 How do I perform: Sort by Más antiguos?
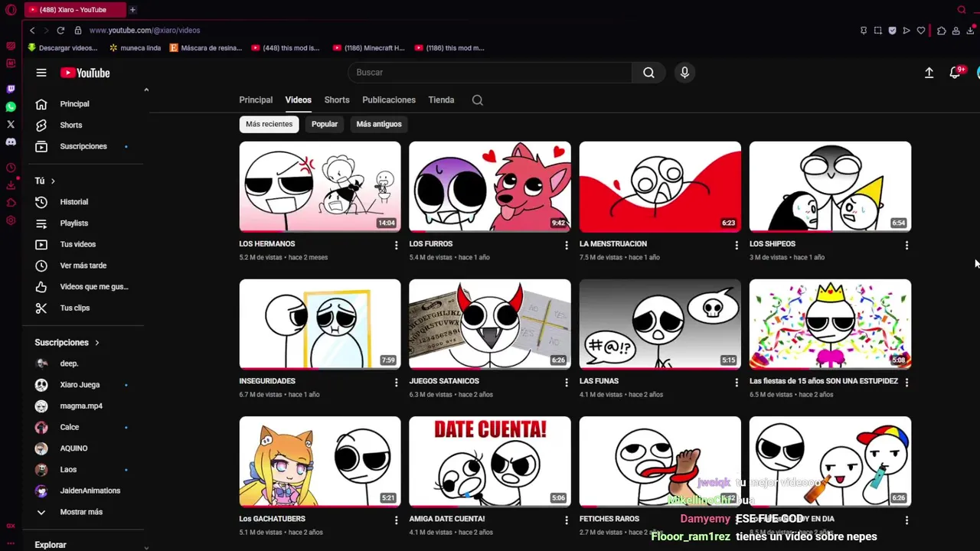(379, 124)
